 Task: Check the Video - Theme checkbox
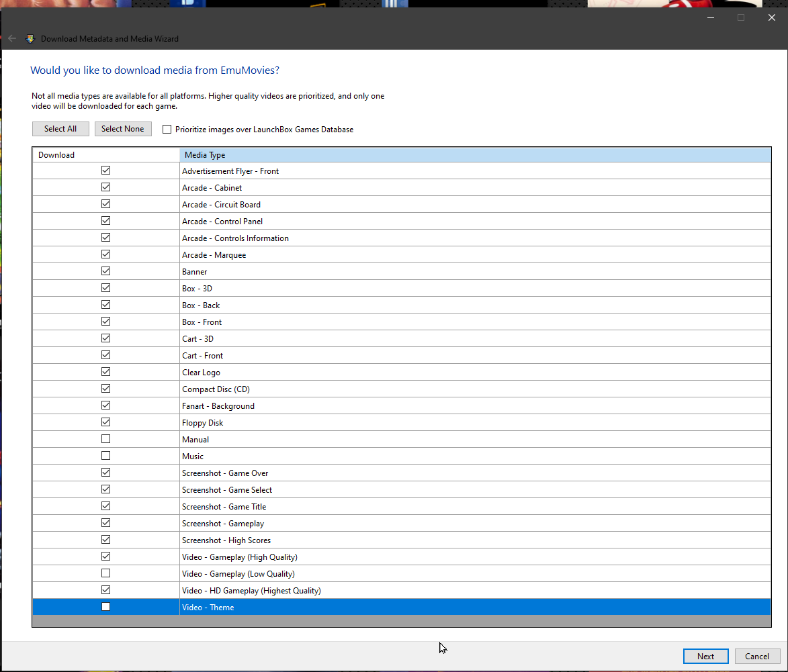coord(105,607)
